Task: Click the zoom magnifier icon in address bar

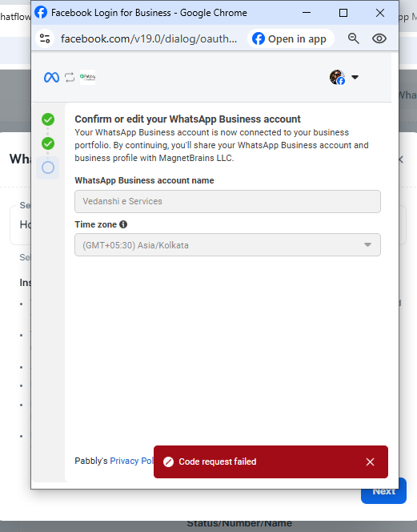Action: (x=353, y=38)
